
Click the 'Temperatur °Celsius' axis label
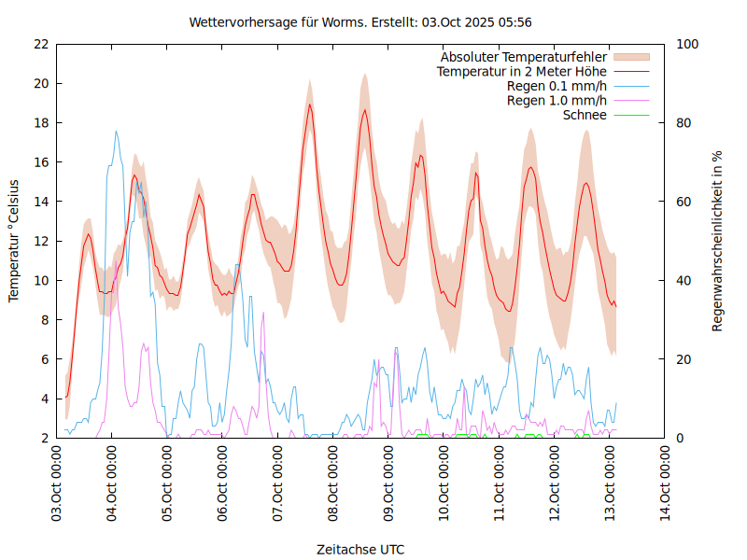(x=14, y=241)
